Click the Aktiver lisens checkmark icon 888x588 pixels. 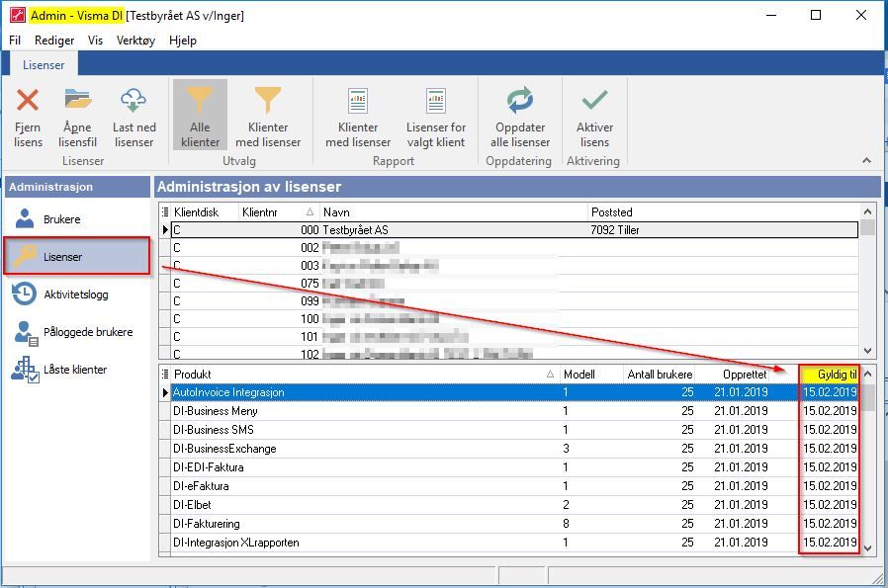coord(594,100)
